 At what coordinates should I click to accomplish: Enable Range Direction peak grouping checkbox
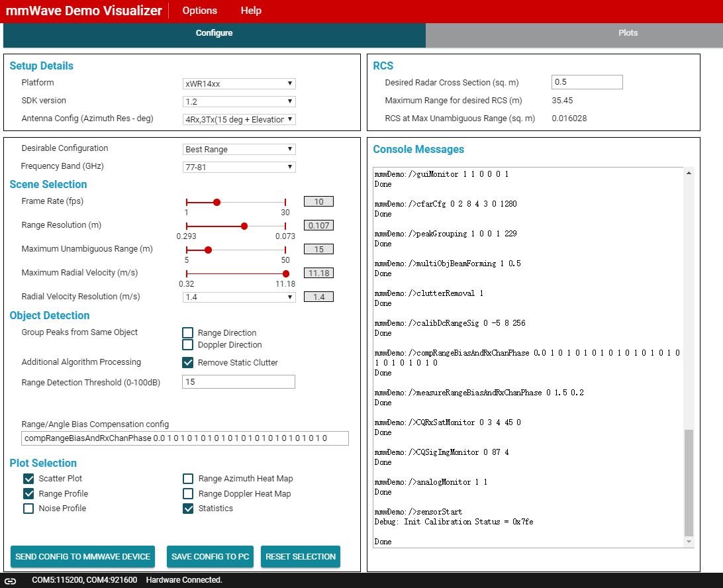[x=187, y=332]
